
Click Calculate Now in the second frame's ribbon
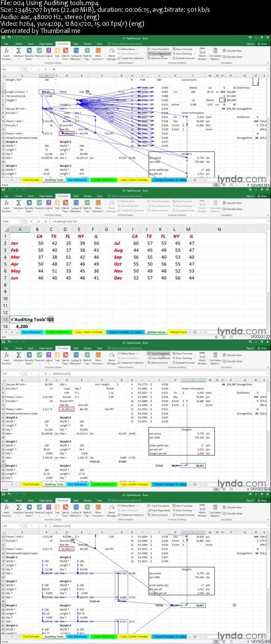tap(233, 203)
